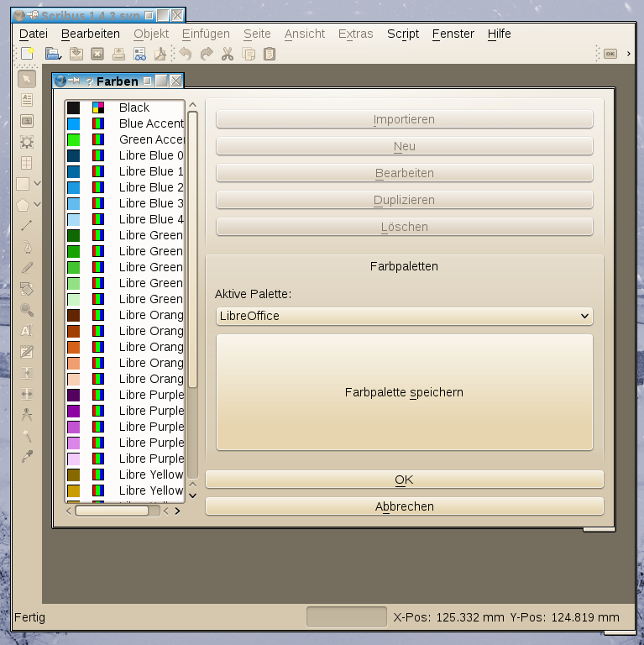644x645 pixels.
Task: Select the Bezier pen tool
Action: [x=27, y=247]
